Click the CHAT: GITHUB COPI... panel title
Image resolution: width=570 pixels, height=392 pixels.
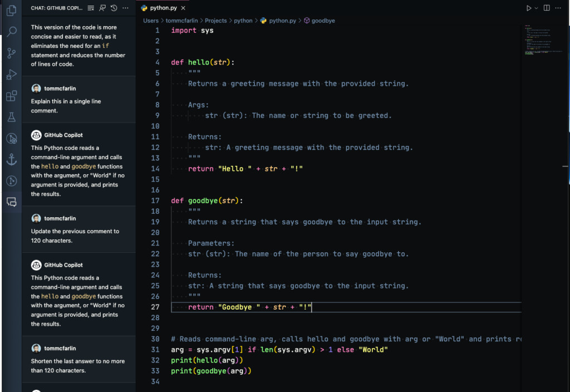(x=56, y=8)
